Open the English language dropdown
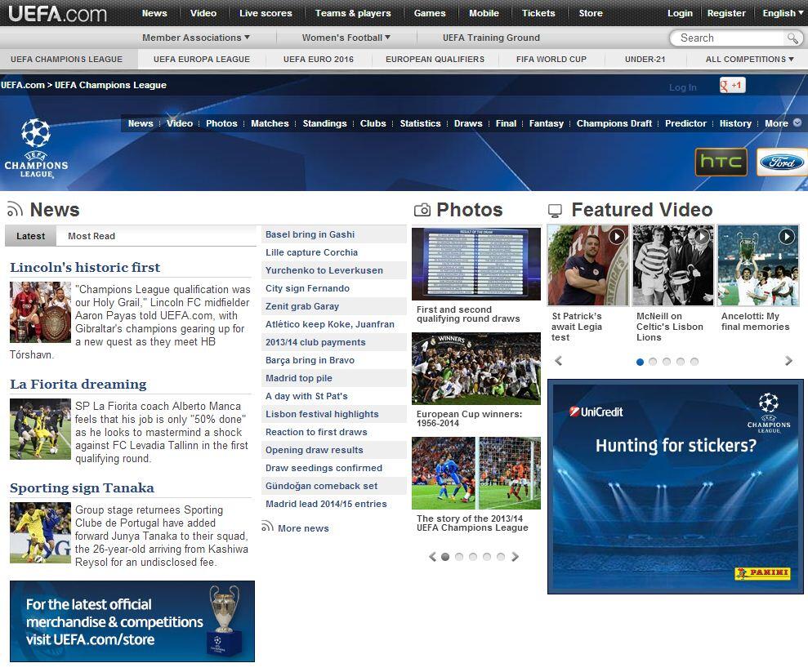This screenshot has width=808, height=672. 783,13
